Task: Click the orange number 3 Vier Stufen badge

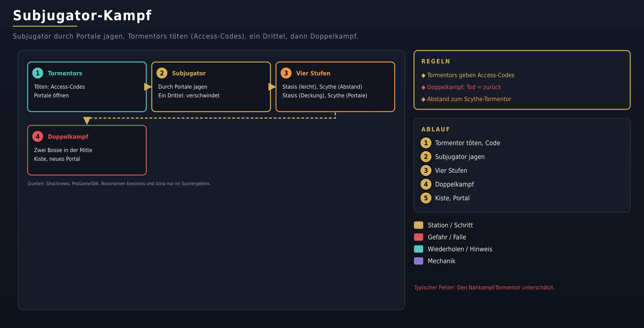Action: (x=286, y=73)
